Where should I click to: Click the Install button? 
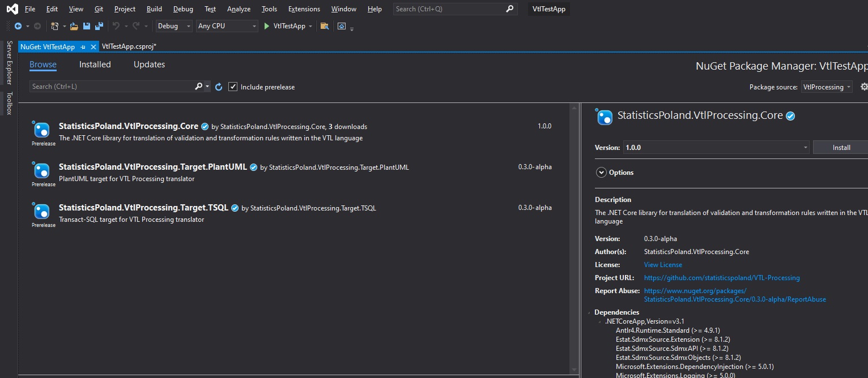(x=841, y=148)
